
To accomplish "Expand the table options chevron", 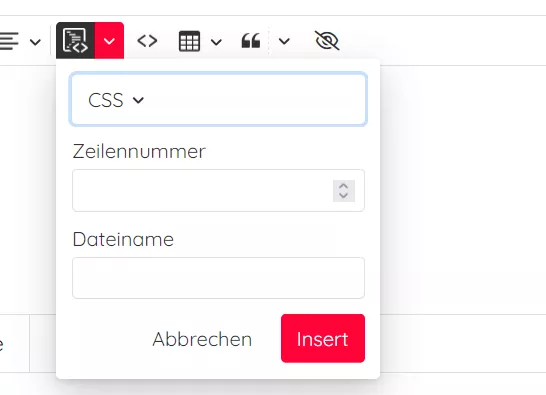I will tap(216, 42).
